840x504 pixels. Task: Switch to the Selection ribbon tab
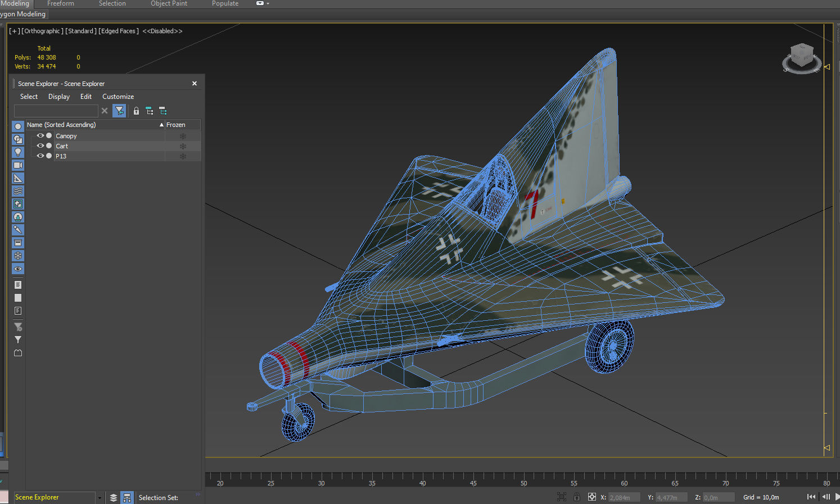pyautogui.click(x=112, y=3)
